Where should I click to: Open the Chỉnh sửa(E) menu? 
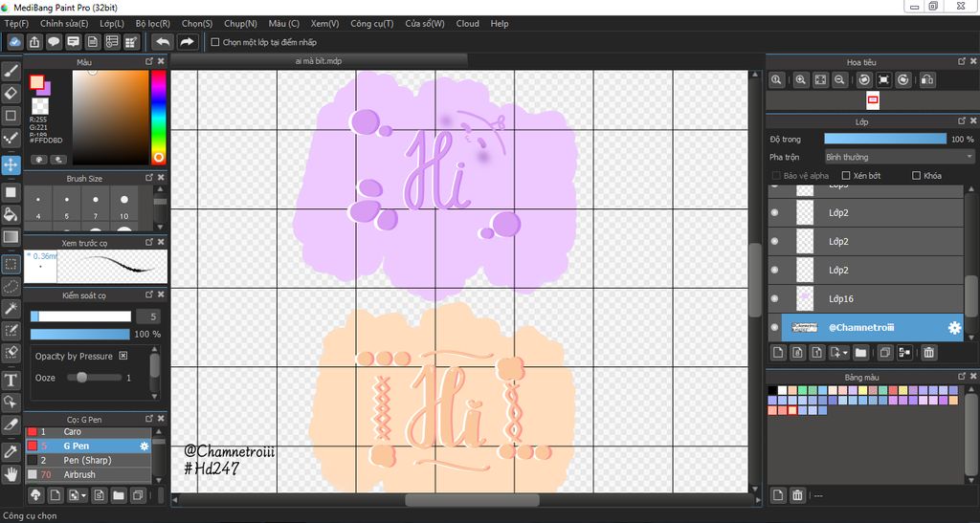64,23
